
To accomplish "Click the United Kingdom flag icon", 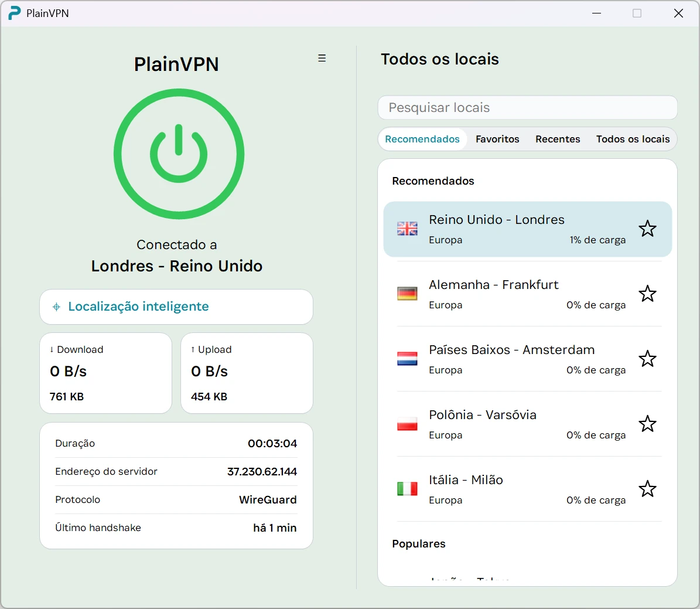I will (407, 229).
